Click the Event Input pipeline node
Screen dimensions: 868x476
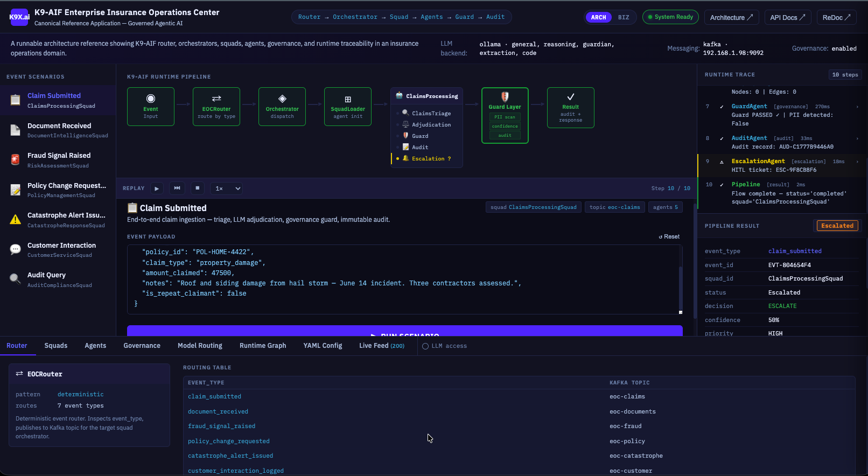151,107
